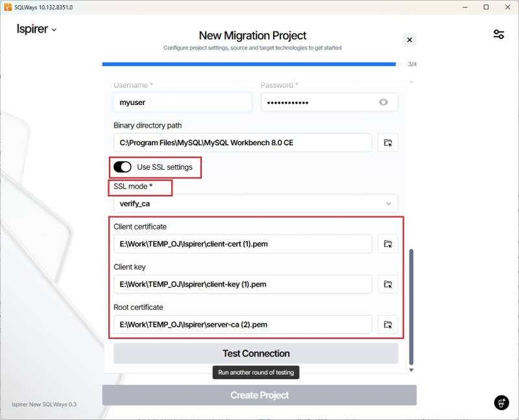Click the SQLWays app icon in title bar
Viewport: 519px width, 420px height.
click(x=7, y=7)
